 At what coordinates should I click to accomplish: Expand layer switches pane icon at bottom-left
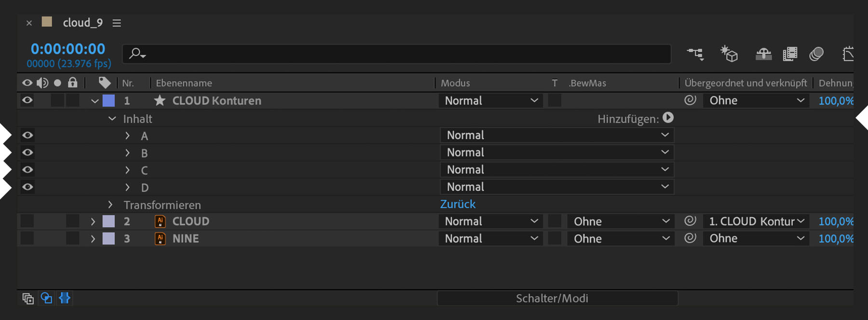pyautogui.click(x=28, y=298)
